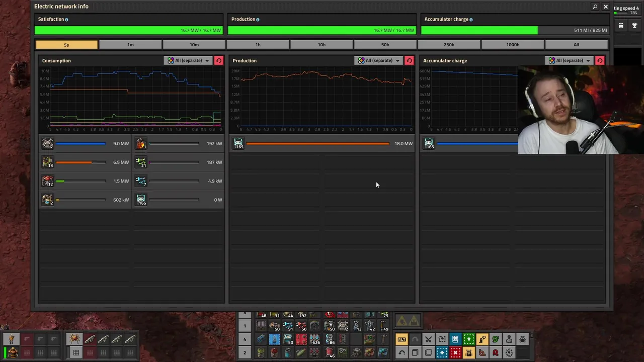Cycle quickbar row labeled 3

[x=245, y=314]
